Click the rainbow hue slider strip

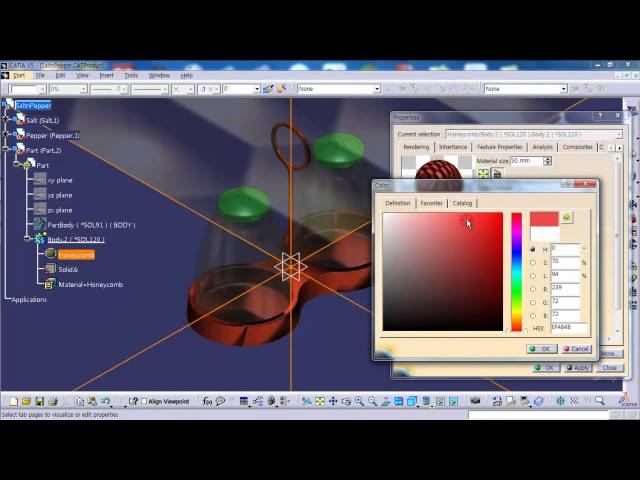tap(517, 272)
